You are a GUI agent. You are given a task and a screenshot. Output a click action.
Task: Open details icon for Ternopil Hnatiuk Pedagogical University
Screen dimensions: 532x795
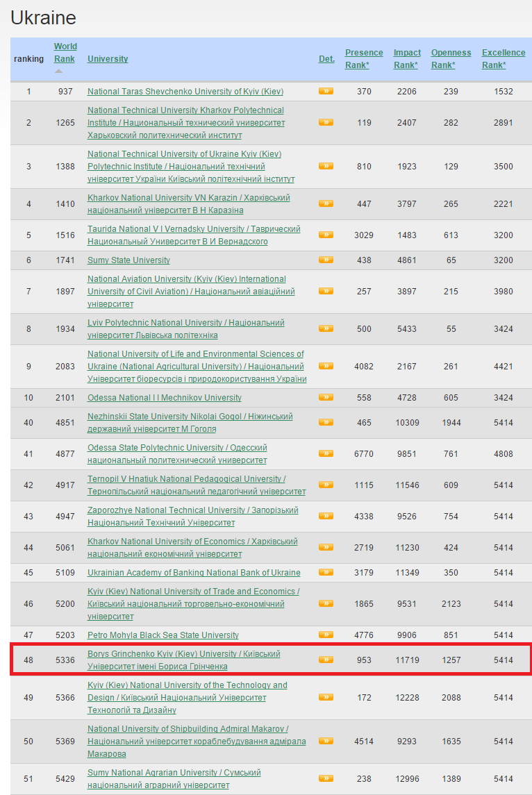(x=326, y=485)
